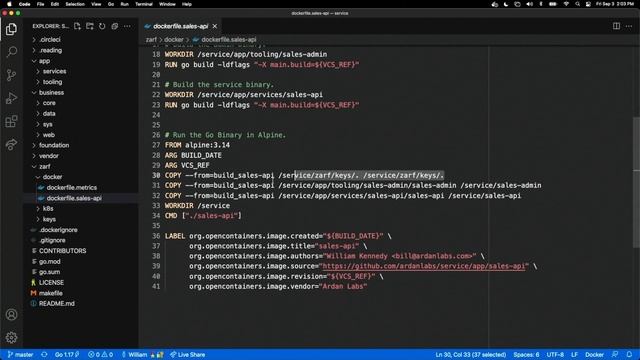640x360 pixels.
Task: Click Live Share in status bar
Action: pyautogui.click(x=188, y=355)
